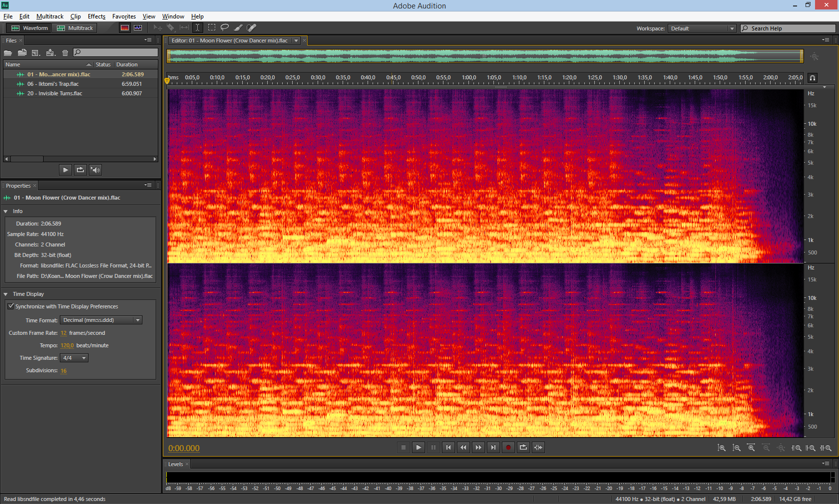Open the Effects menu
Viewport: 839px width, 504px height.
point(96,16)
